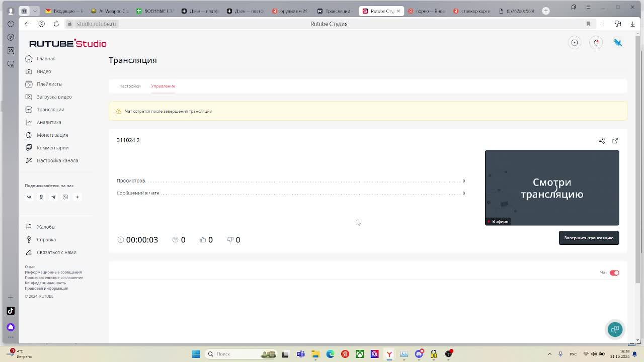Open Информационные сообщения link
Screen dimensions: 644x362
(53, 272)
